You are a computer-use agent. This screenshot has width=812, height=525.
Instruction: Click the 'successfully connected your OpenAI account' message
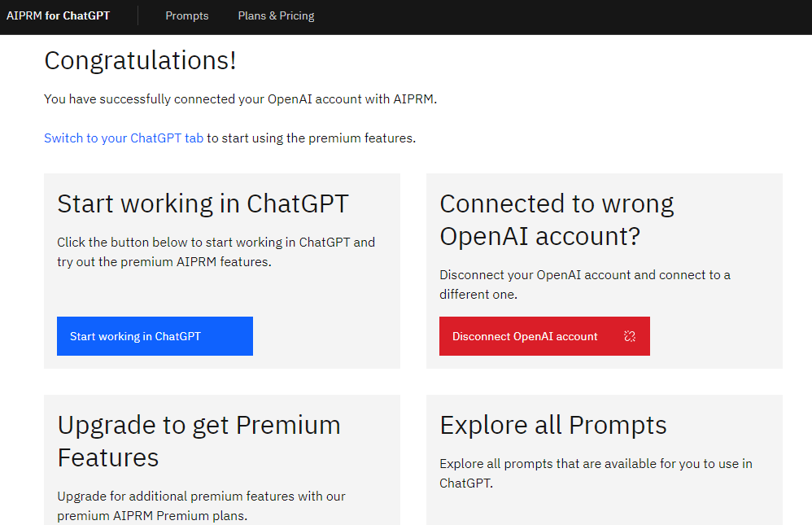pyautogui.click(x=240, y=99)
